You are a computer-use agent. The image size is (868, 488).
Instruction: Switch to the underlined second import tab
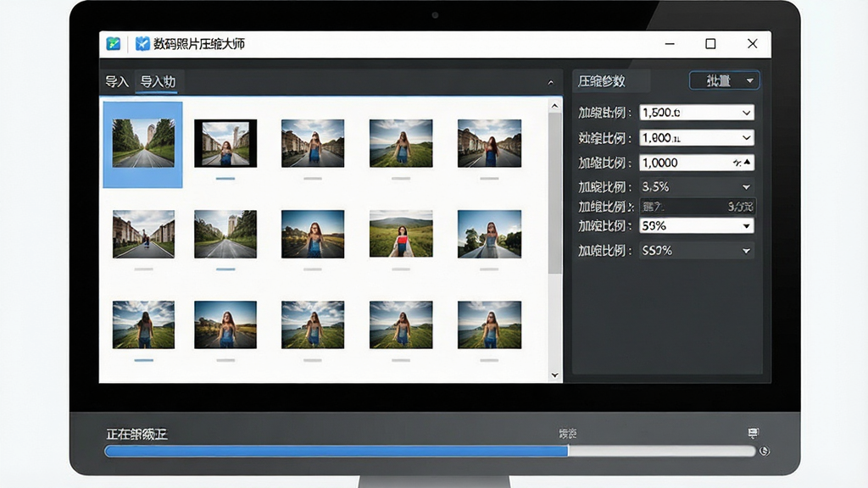coord(158,82)
